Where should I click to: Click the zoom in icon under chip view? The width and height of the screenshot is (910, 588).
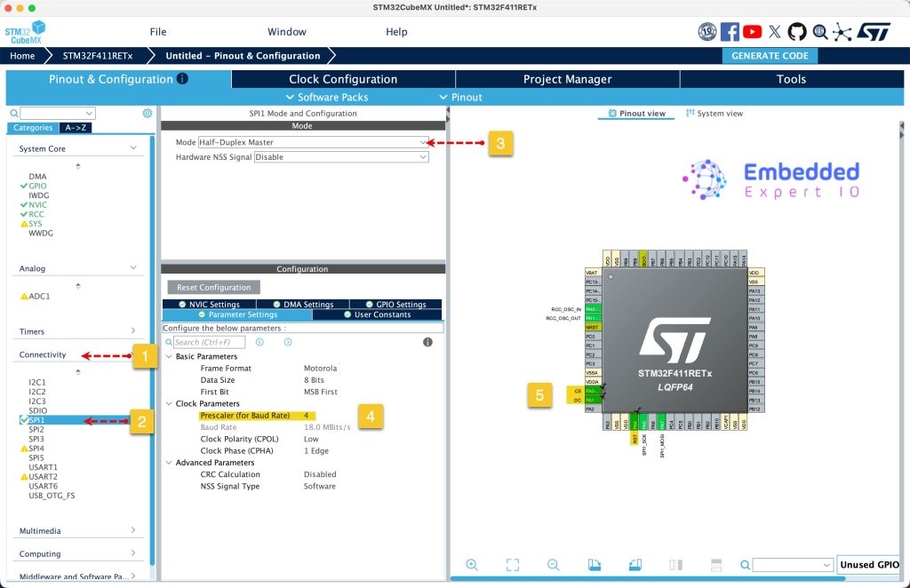[x=472, y=565]
